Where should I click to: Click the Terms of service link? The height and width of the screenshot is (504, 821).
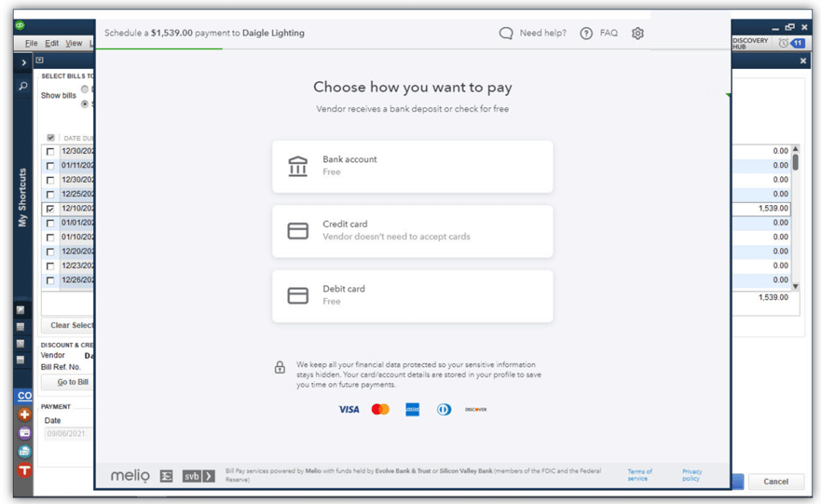pyautogui.click(x=640, y=474)
